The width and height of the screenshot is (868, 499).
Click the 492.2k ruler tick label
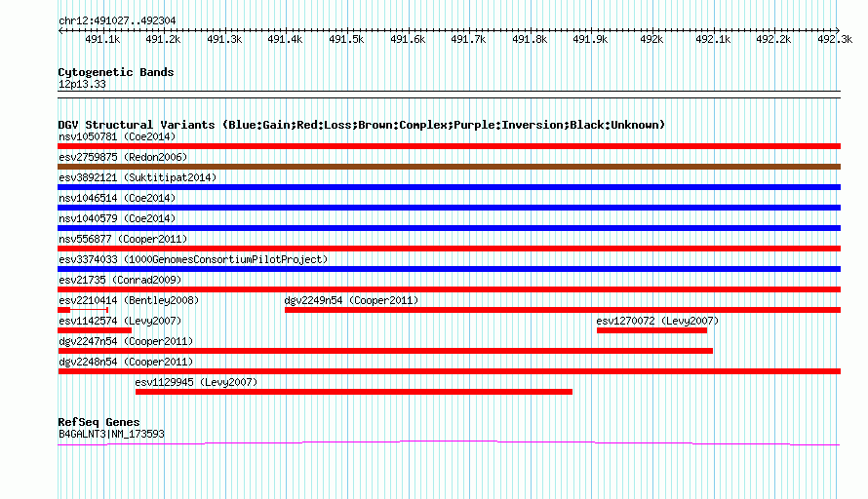pyautogui.click(x=773, y=39)
